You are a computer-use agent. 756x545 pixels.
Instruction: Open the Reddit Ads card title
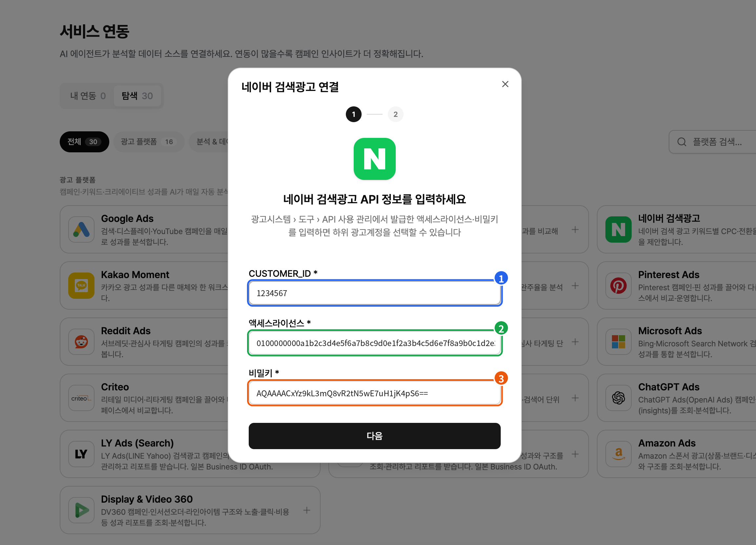126,331
